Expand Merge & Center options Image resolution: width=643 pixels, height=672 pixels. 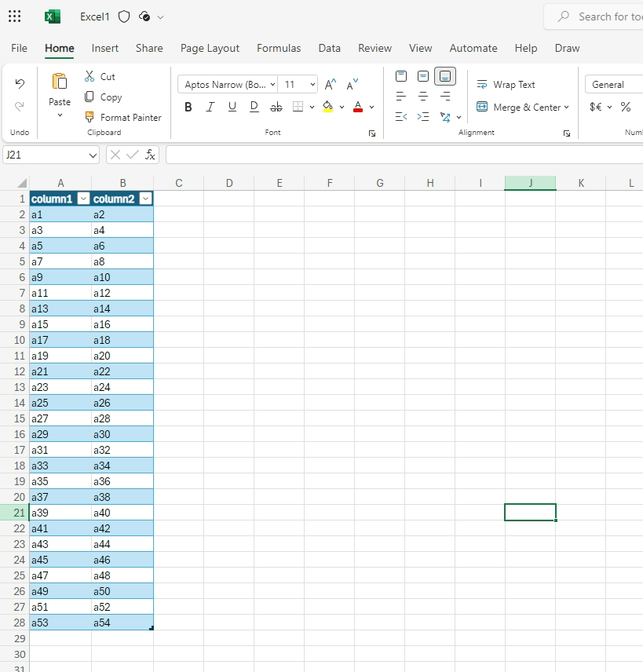tap(566, 107)
